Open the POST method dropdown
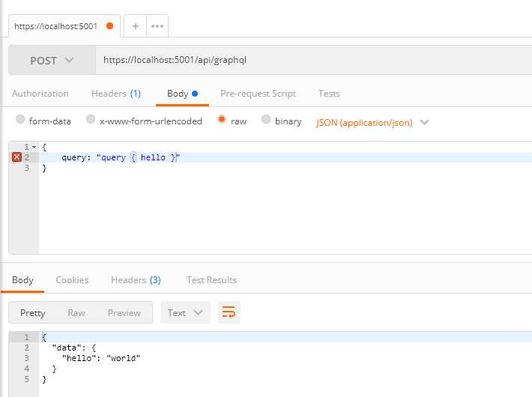 [52, 61]
